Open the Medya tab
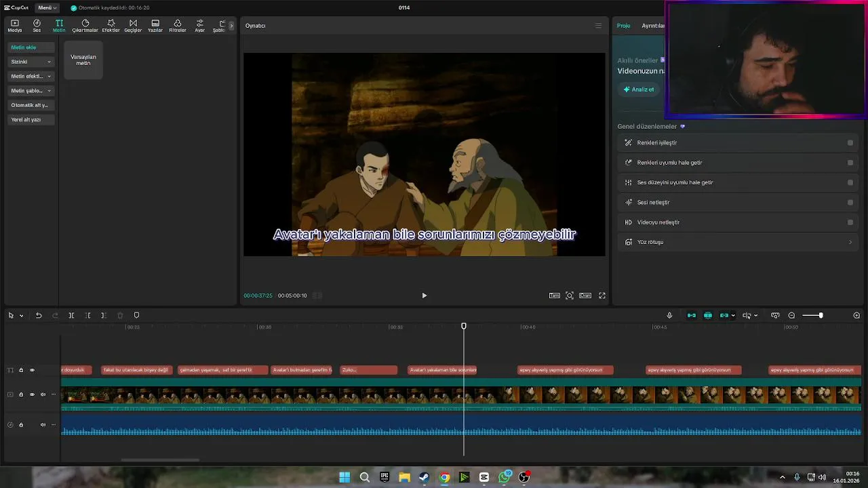Screen dimensions: 868x488 click(14, 26)
